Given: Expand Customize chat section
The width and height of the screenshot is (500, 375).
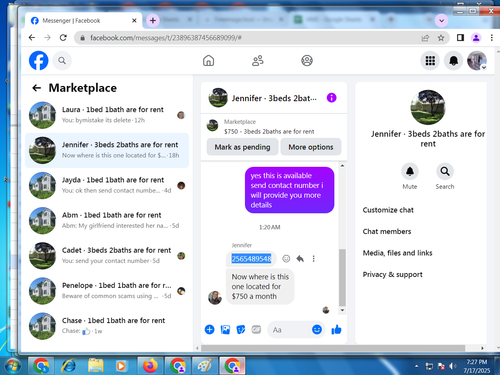Looking at the screenshot, I should pyautogui.click(x=388, y=210).
